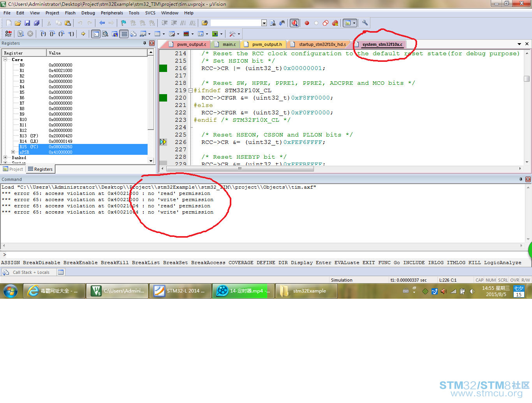532x403 pixels.
Task: Click the Save All icon
Action: point(37,23)
